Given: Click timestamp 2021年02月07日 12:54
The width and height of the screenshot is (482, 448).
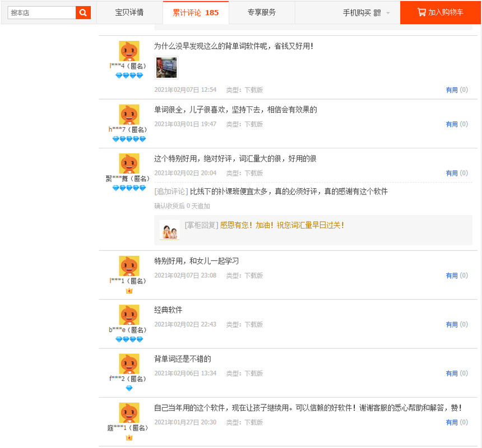Looking at the screenshot, I should coord(186,90).
